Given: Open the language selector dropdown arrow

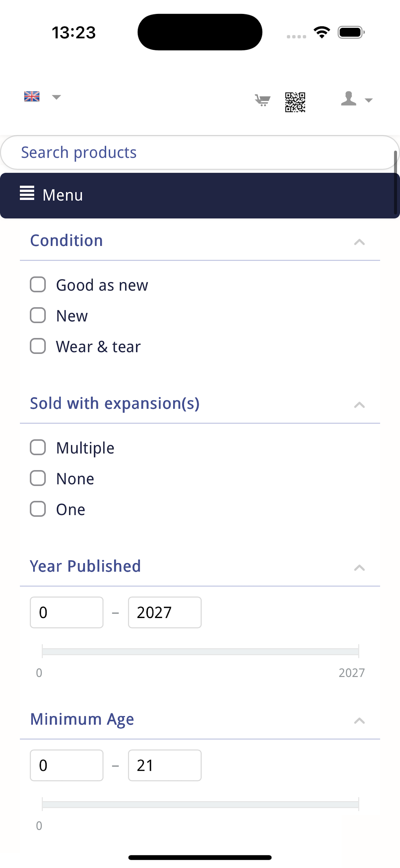Looking at the screenshot, I should click(56, 97).
